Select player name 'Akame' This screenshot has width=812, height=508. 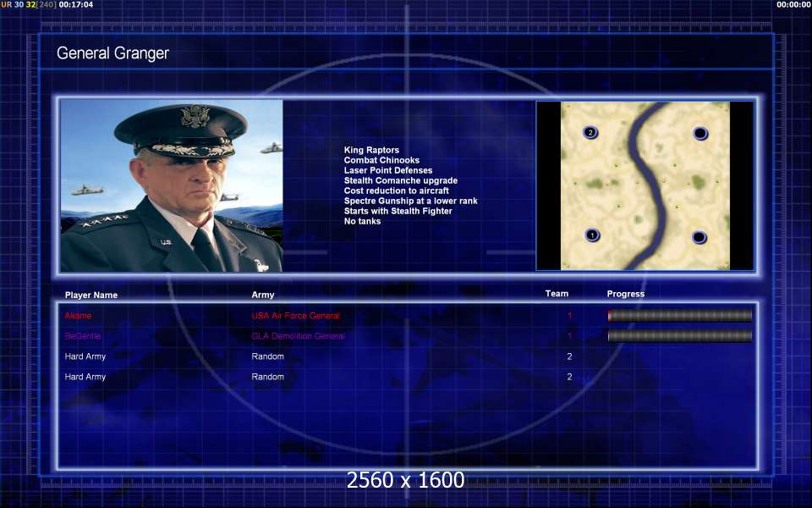point(78,315)
